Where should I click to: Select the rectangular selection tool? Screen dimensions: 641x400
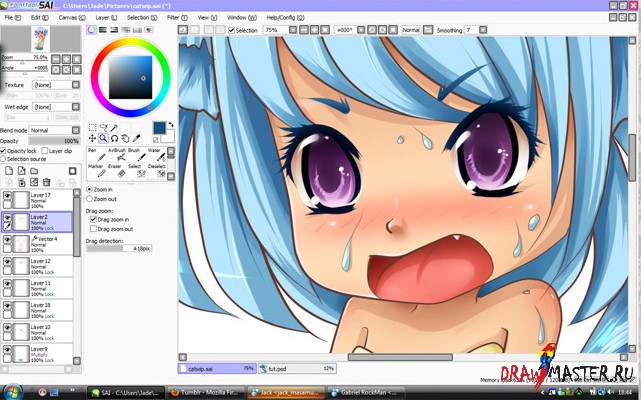point(92,128)
